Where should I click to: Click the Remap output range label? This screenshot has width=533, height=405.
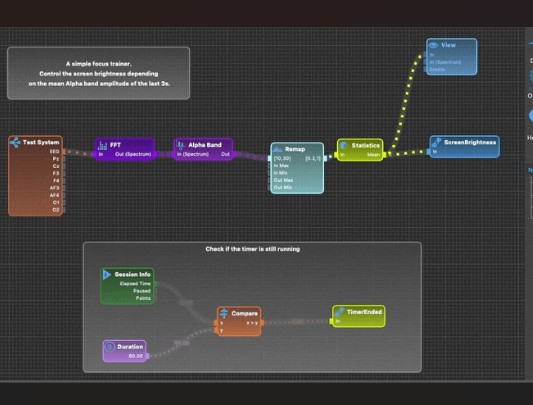313,158
